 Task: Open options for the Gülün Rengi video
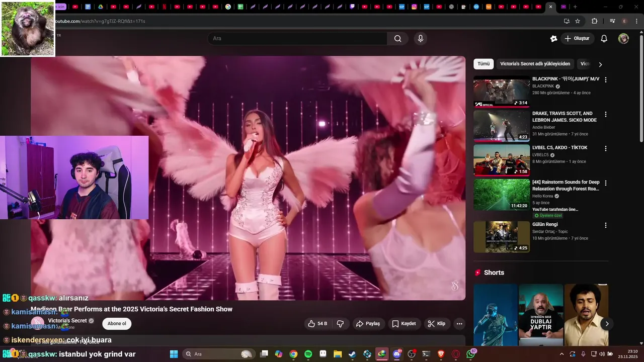coord(606,225)
